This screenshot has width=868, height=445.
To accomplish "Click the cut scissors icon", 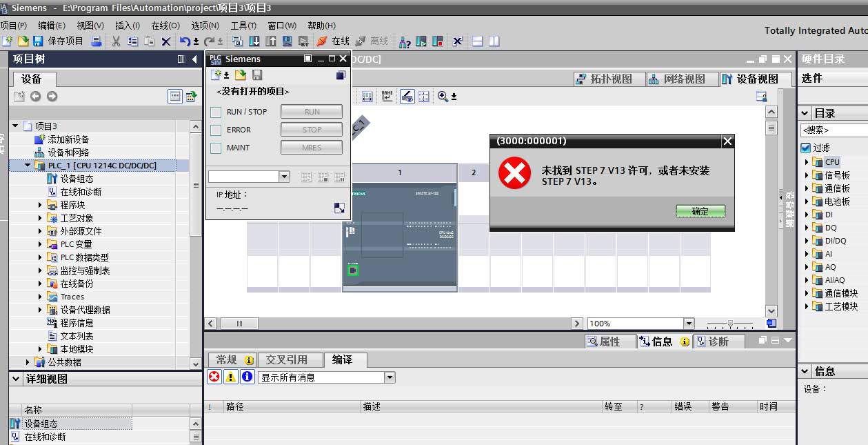I will point(117,41).
